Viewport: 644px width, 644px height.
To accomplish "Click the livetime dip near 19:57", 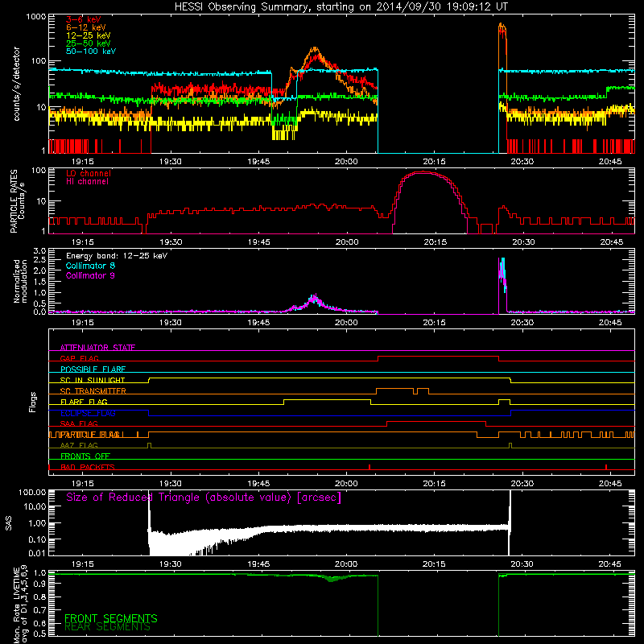I will [x=332, y=579].
